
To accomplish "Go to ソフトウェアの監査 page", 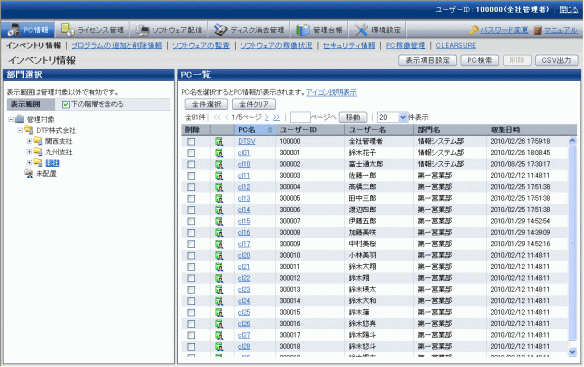I will coord(201,45).
